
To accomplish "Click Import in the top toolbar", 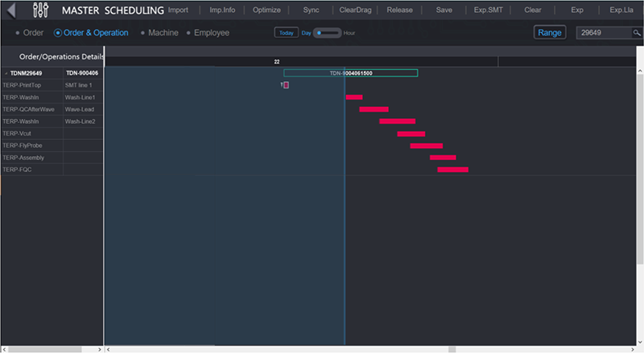I will click(x=178, y=10).
